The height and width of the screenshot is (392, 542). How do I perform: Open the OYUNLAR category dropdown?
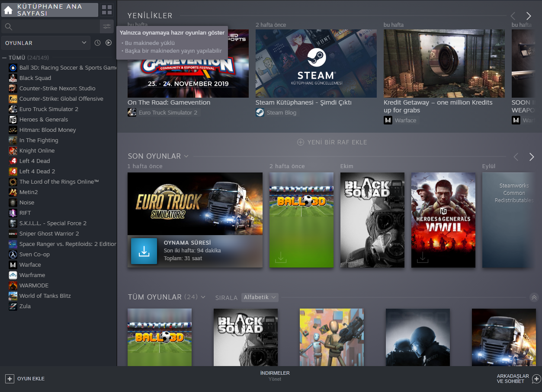tap(46, 43)
